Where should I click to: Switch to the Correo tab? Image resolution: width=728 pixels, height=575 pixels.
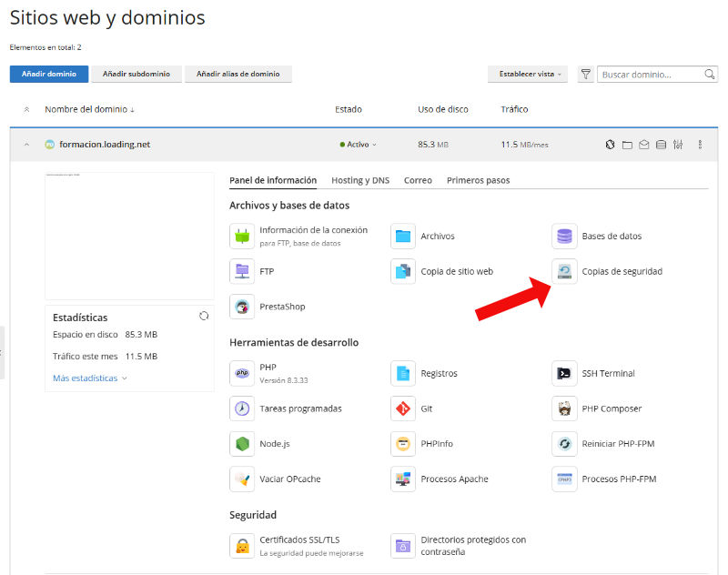tap(418, 180)
